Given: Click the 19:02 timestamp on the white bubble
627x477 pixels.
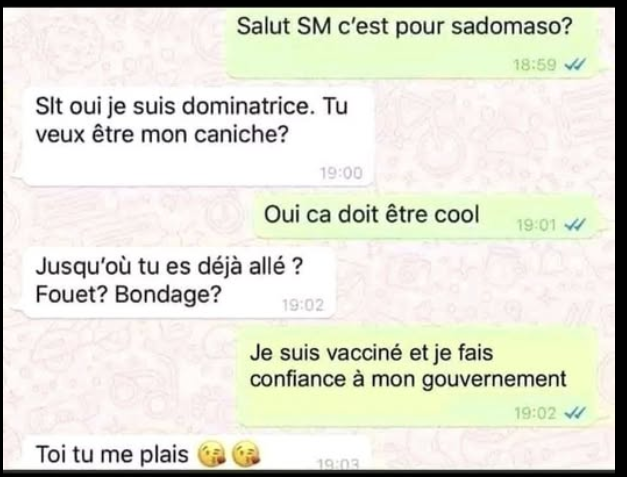Looking at the screenshot, I should [x=303, y=305].
